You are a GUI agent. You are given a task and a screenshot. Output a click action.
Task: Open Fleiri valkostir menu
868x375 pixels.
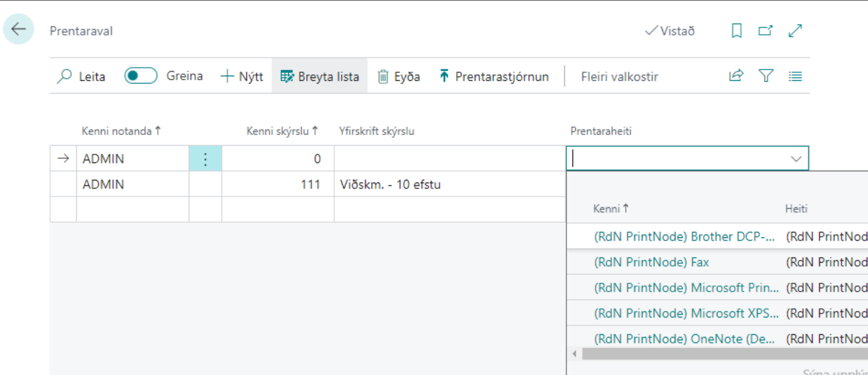[619, 77]
